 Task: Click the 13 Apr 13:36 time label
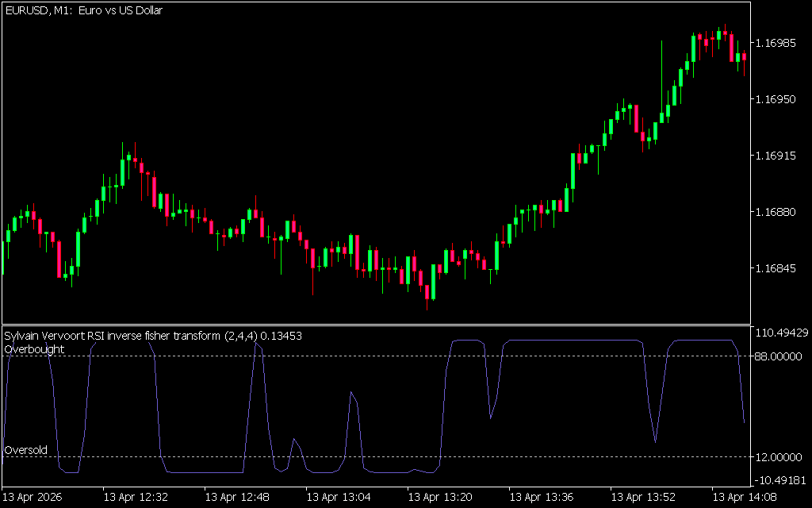(542, 497)
